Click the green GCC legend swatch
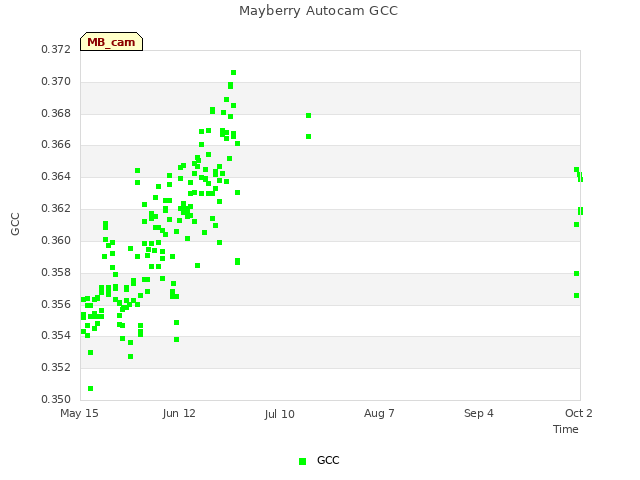Screen dimensions: 640x480 [x=302, y=461]
